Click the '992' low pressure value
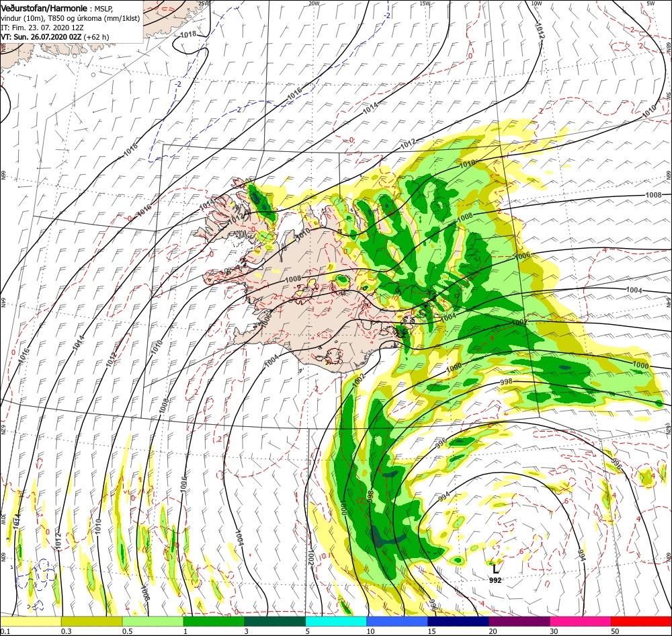The image size is (672, 636). point(495,580)
